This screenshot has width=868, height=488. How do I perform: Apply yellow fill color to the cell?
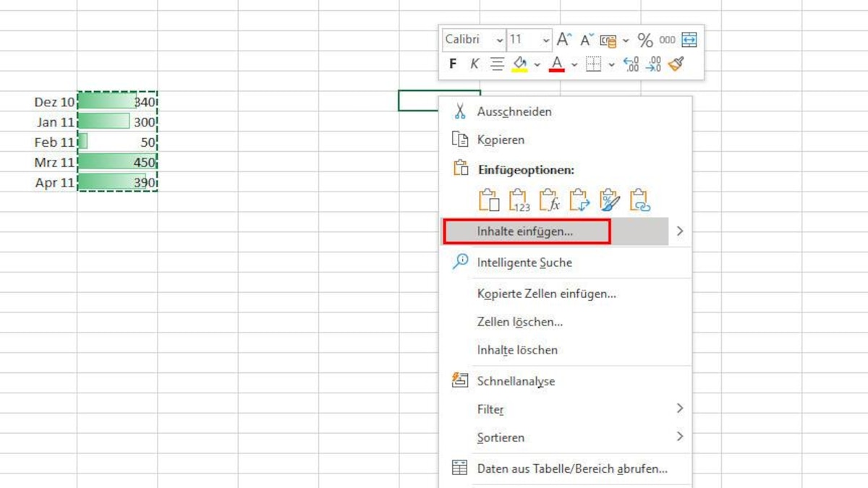coord(519,64)
